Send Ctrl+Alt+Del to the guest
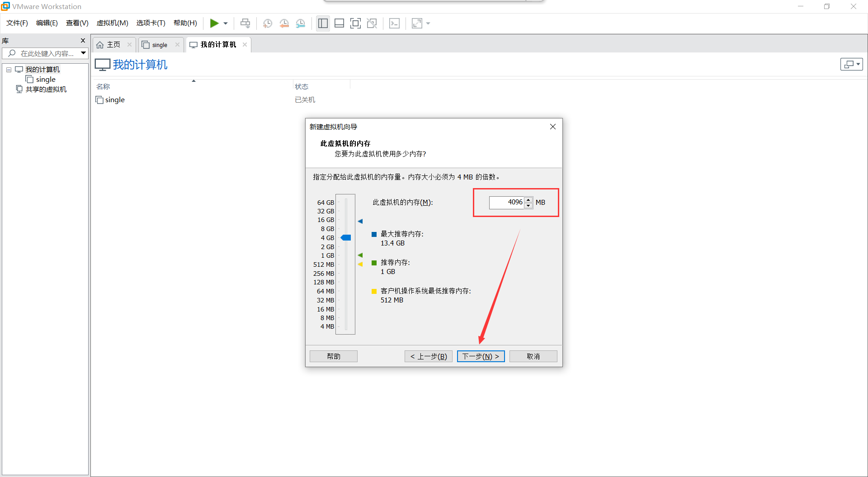This screenshot has height=477, width=868. [x=394, y=23]
